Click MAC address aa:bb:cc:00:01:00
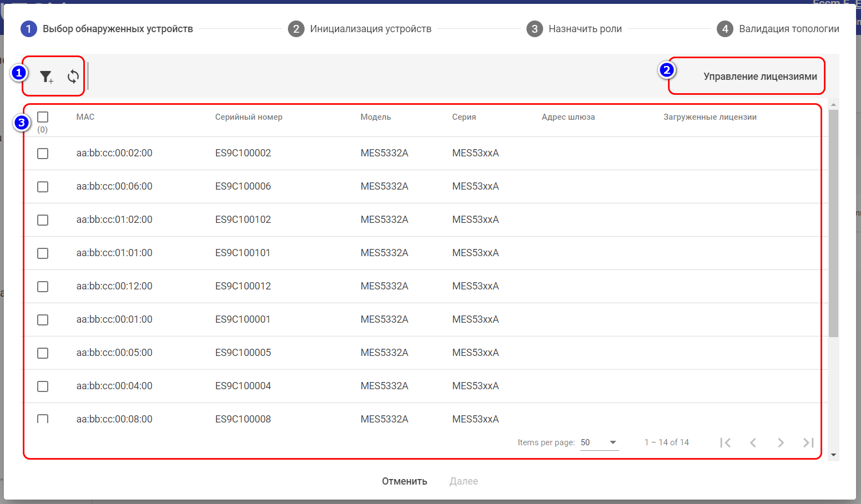861x504 pixels. click(114, 319)
